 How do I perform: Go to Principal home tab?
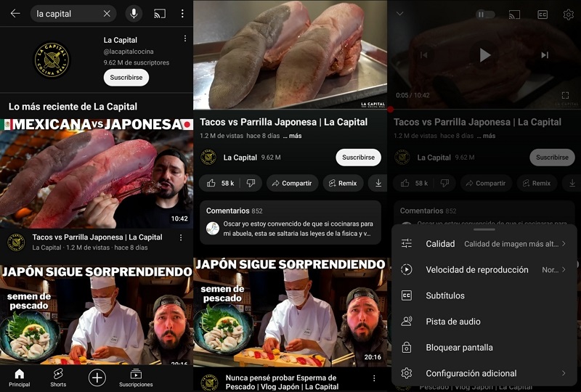[20, 378]
